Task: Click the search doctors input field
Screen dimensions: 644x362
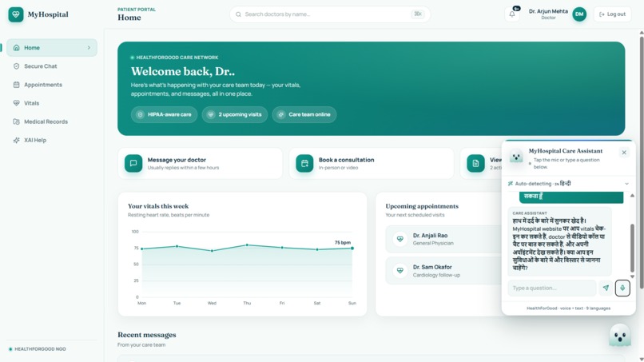Action: coord(330,14)
